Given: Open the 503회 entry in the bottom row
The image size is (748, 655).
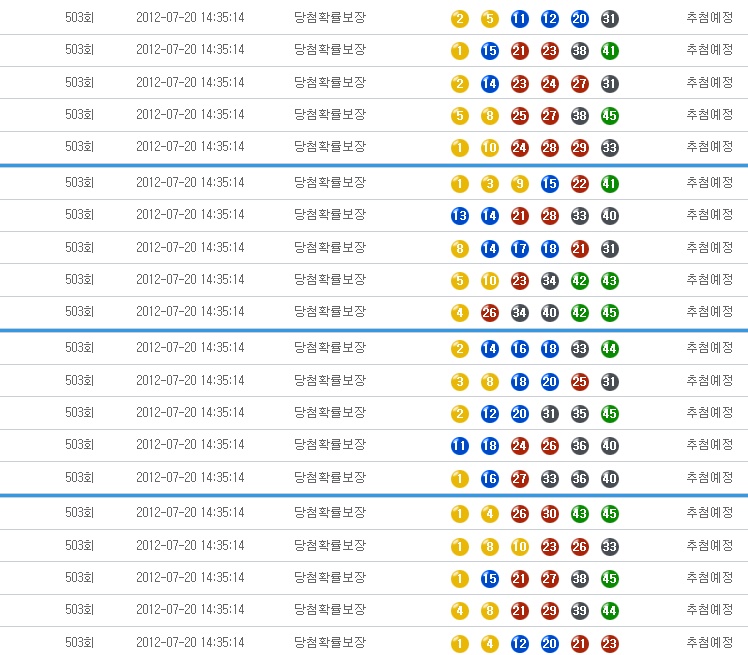Looking at the screenshot, I should tap(79, 641).
